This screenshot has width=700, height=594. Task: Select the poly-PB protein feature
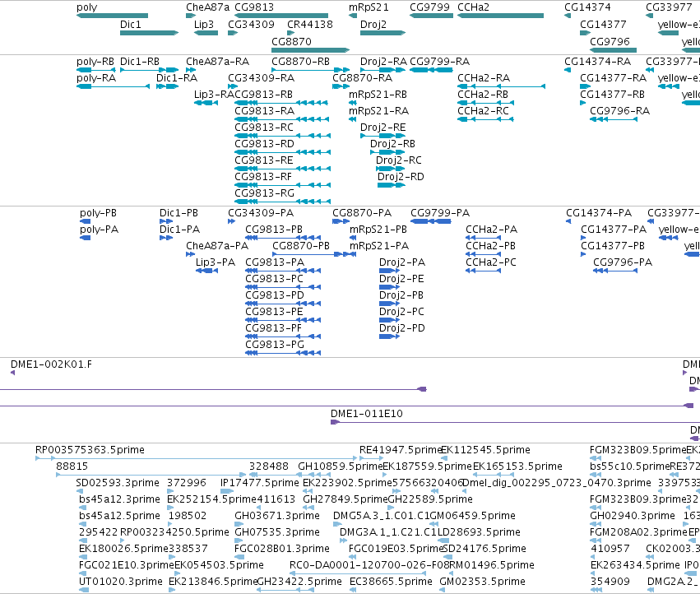click(x=85, y=221)
